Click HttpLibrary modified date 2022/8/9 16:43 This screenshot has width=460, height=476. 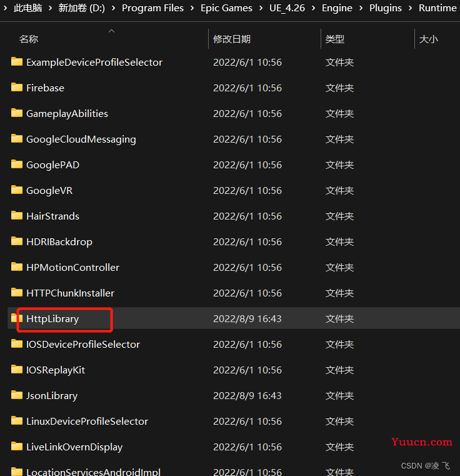[247, 319]
